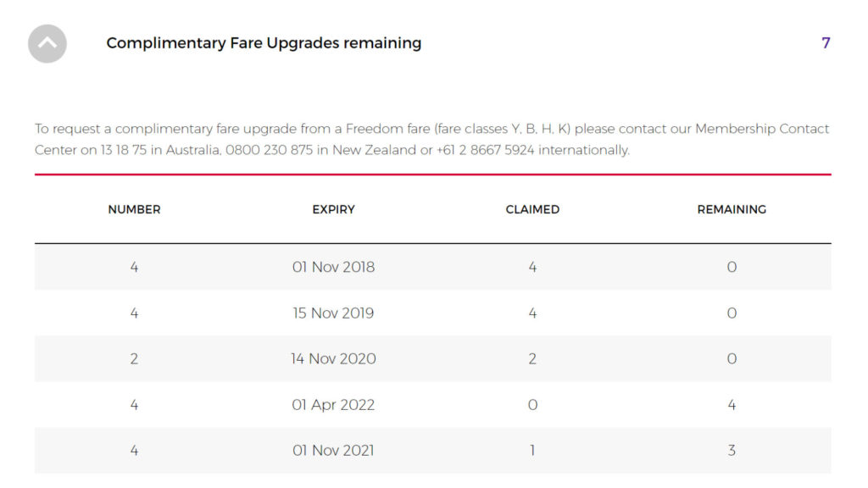Click the New Zealand number 0800 230 875
Image resolution: width=868 pixels, height=488 pixels.
pyautogui.click(x=269, y=150)
